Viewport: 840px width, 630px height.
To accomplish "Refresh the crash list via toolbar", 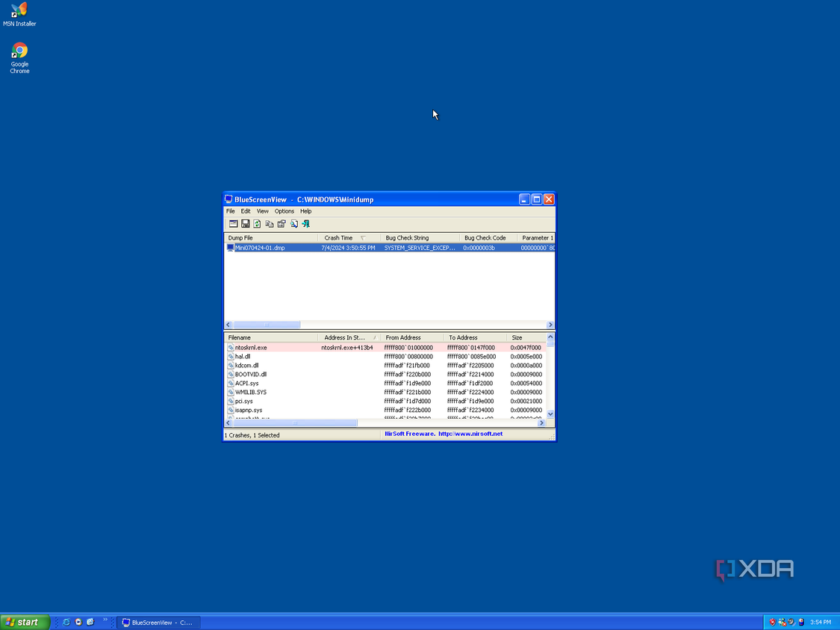I will point(257,224).
